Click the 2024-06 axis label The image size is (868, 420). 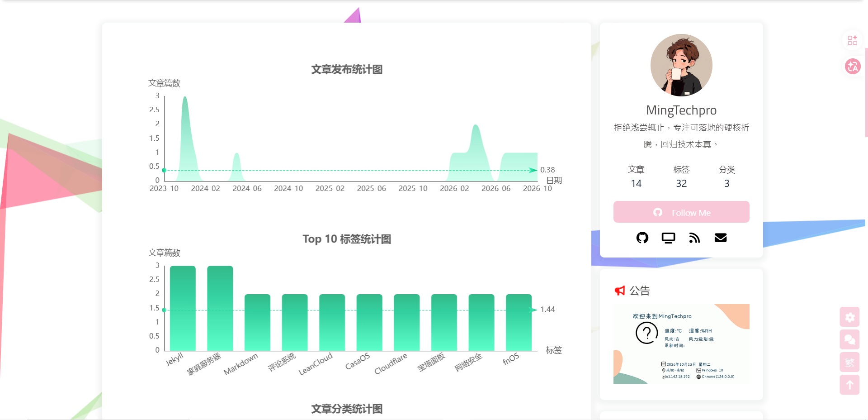click(247, 188)
